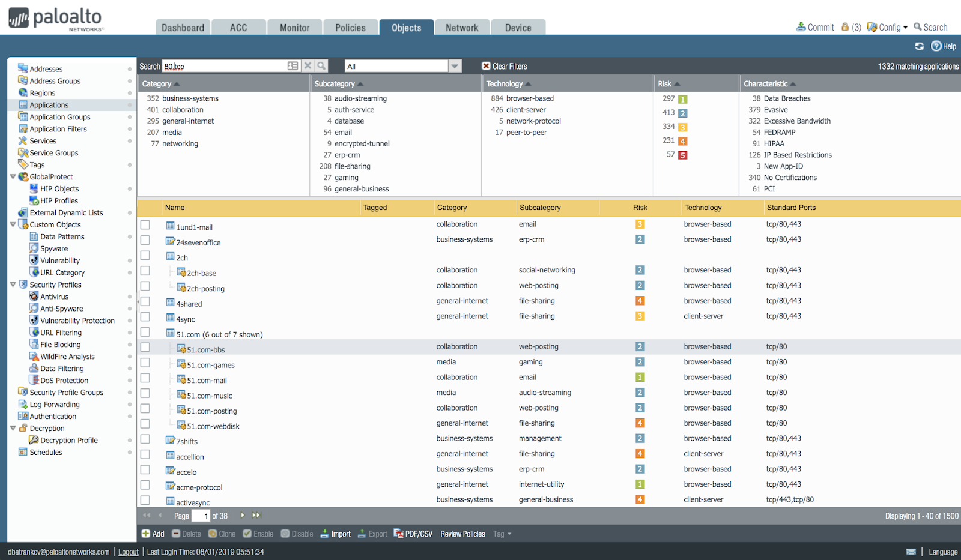The width and height of the screenshot is (961, 560).
Task: Collapse the GlobalProtect tree node
Action: pyautogui.click(x=13, y=176)
